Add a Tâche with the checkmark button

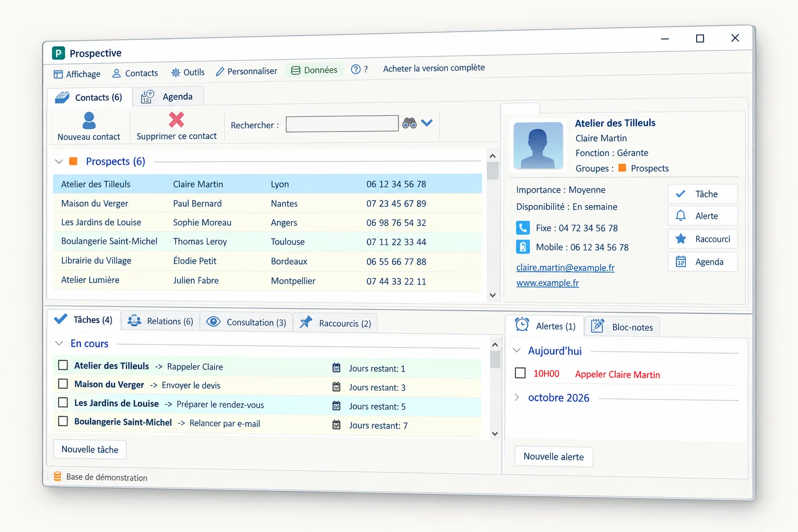click(x=702, y=194)
